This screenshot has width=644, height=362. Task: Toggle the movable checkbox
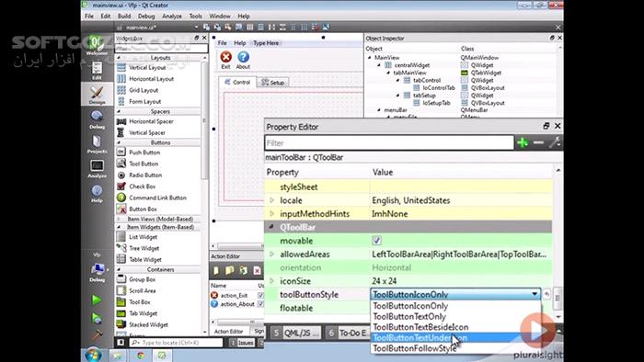click(376, 241)
